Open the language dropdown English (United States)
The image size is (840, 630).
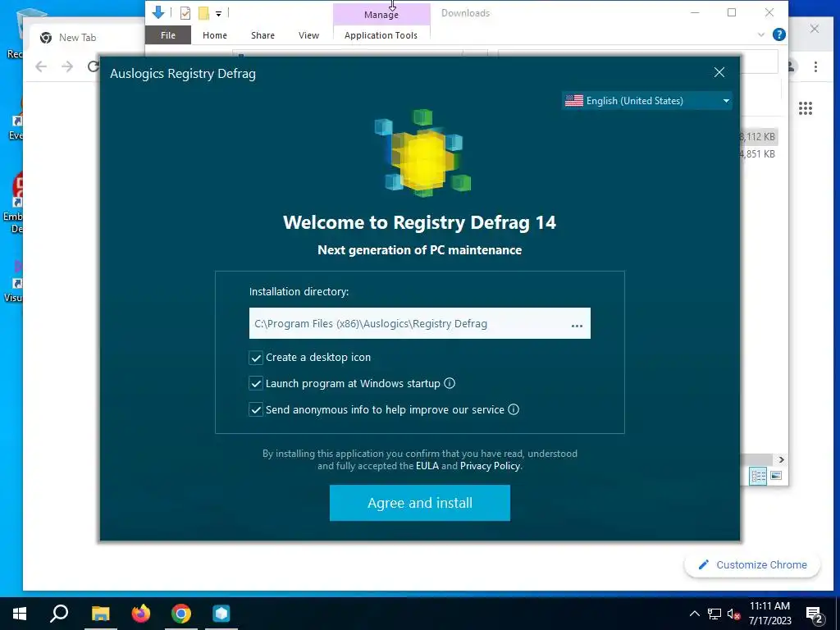point(646,101)
